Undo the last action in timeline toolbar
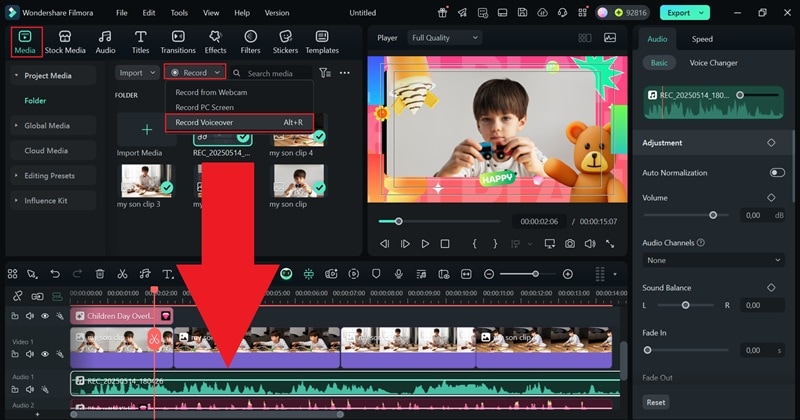The width and height of the screenshot is (800, 420). [55, 274]
